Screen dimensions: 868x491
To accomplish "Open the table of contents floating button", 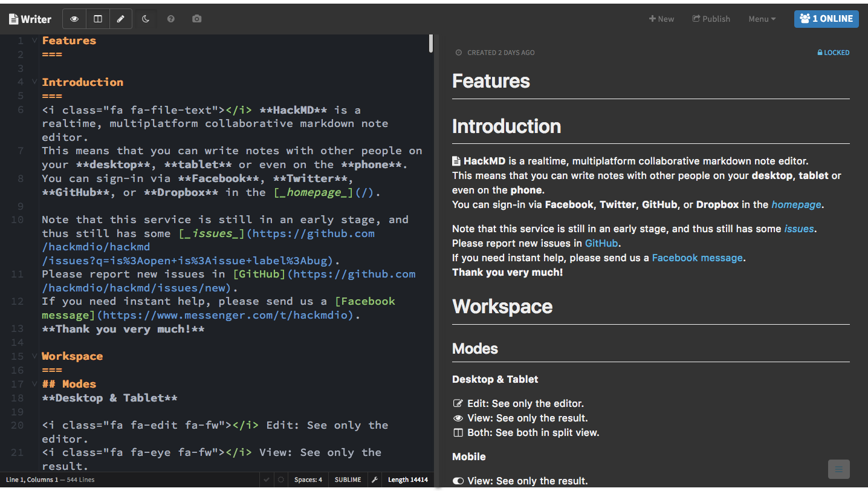I will (838, 469).
